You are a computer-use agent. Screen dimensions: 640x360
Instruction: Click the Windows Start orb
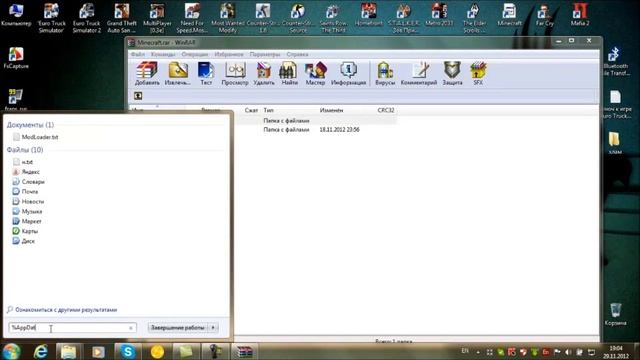tap(11, 351)
